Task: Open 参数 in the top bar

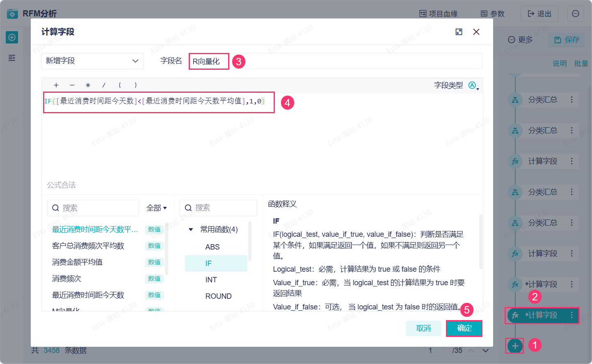Action: pyautogui.click(x=492, y=14)
